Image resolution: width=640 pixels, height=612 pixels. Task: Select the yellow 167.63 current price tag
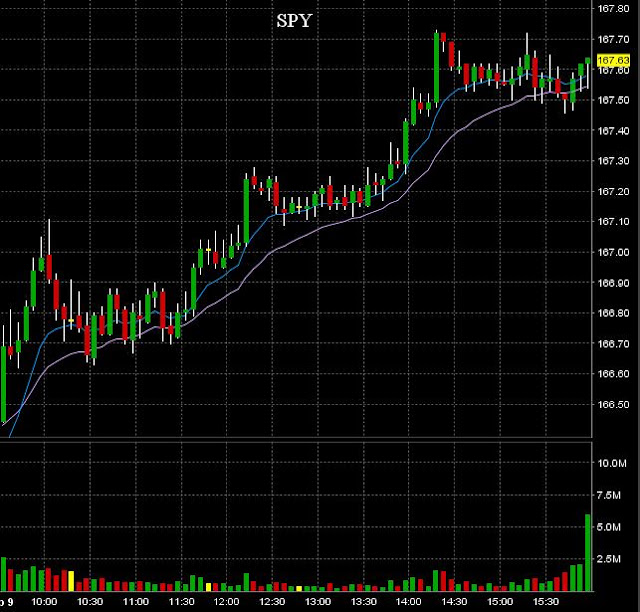[613, 60]
